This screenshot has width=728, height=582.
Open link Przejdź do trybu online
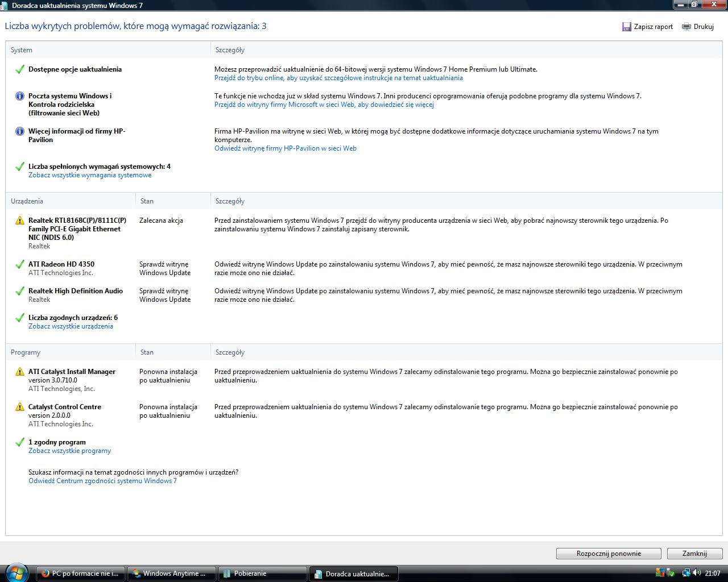[x=338, y=78]
